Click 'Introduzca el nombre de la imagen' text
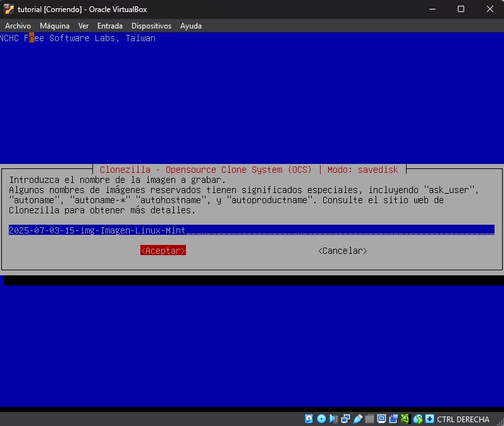The width and height of the screenshot is (504, 426). (x=93, y=180)
